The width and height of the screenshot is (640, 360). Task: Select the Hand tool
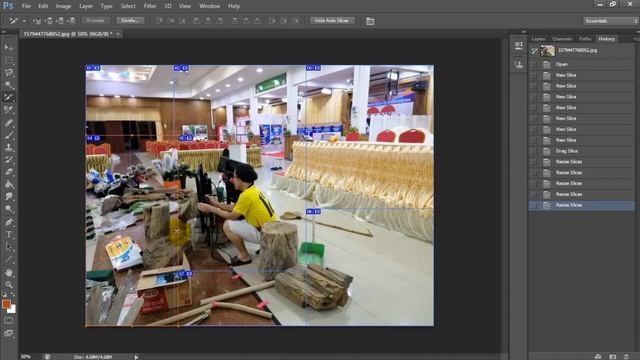9,273
